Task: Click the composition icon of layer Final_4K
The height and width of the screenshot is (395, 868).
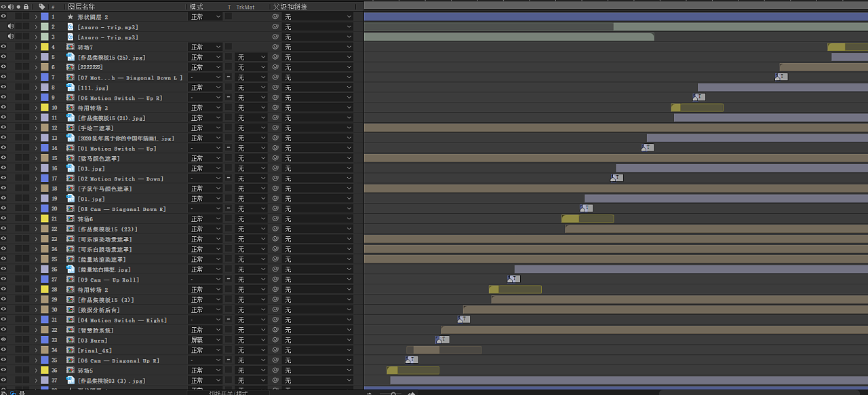Action: 71,350
